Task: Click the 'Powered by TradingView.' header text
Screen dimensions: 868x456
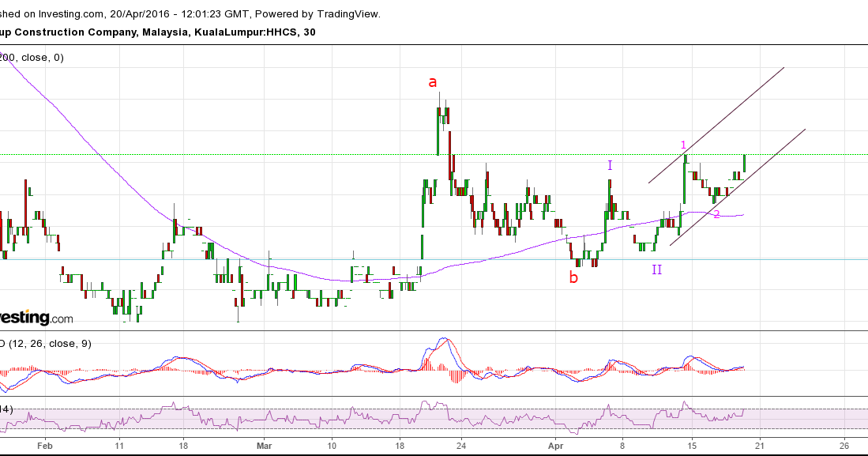Action: [318, 14]
